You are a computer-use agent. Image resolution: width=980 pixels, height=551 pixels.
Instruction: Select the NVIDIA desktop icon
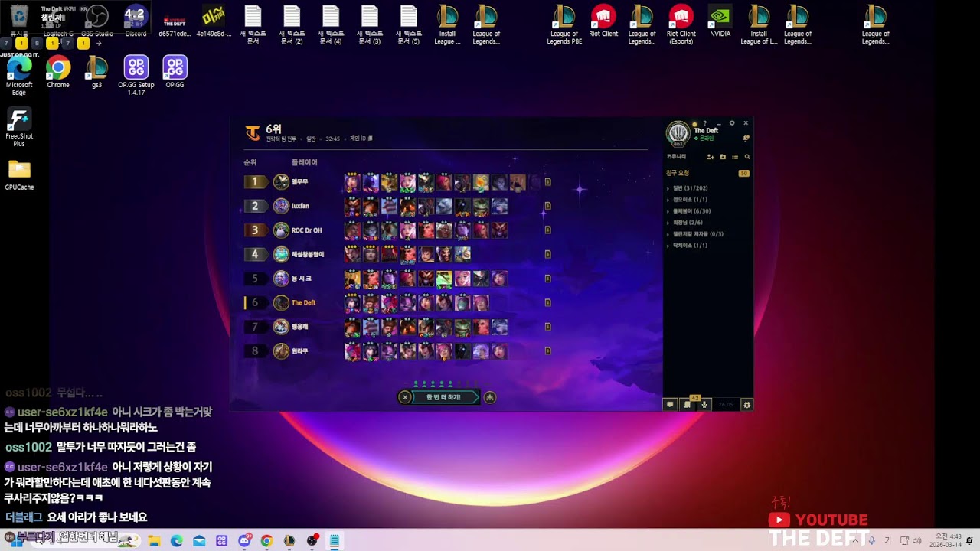(x=720, y=21)
